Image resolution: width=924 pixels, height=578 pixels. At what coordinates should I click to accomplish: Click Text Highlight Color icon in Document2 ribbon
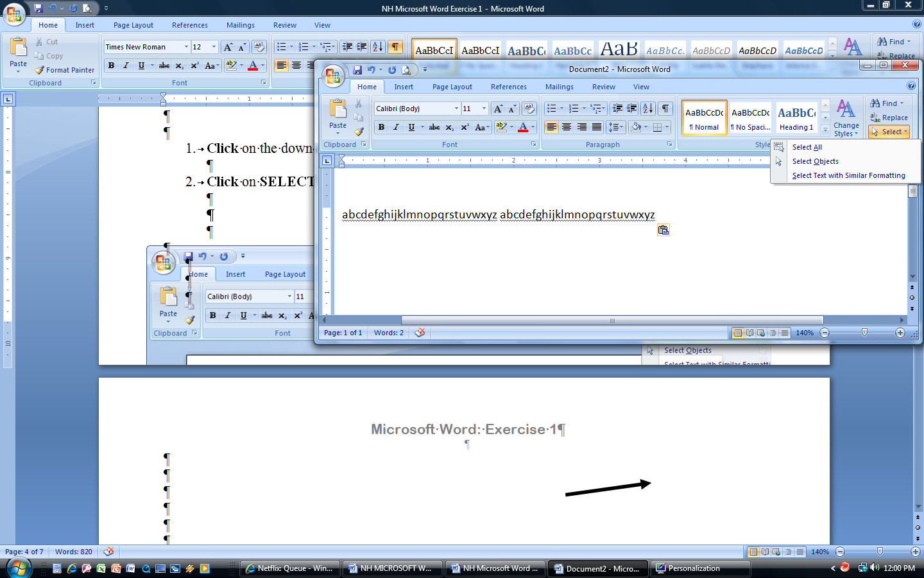click(x=501, y=127)
